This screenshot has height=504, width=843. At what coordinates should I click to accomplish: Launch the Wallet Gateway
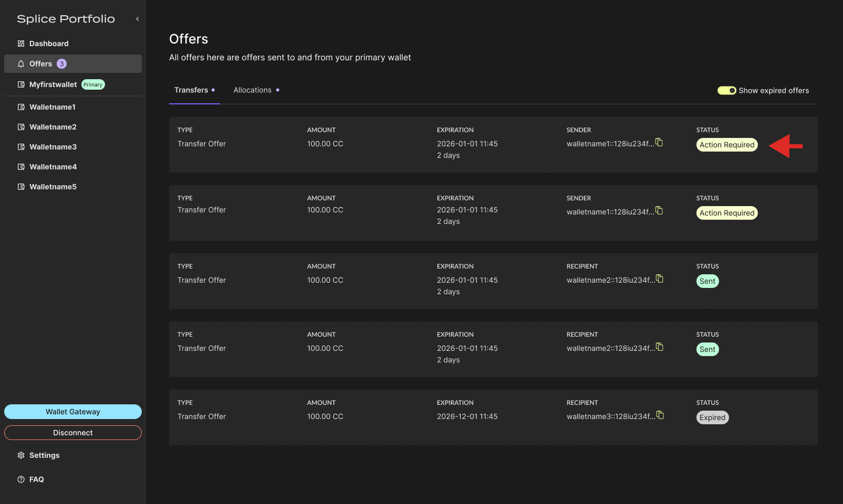click(73, 412)
